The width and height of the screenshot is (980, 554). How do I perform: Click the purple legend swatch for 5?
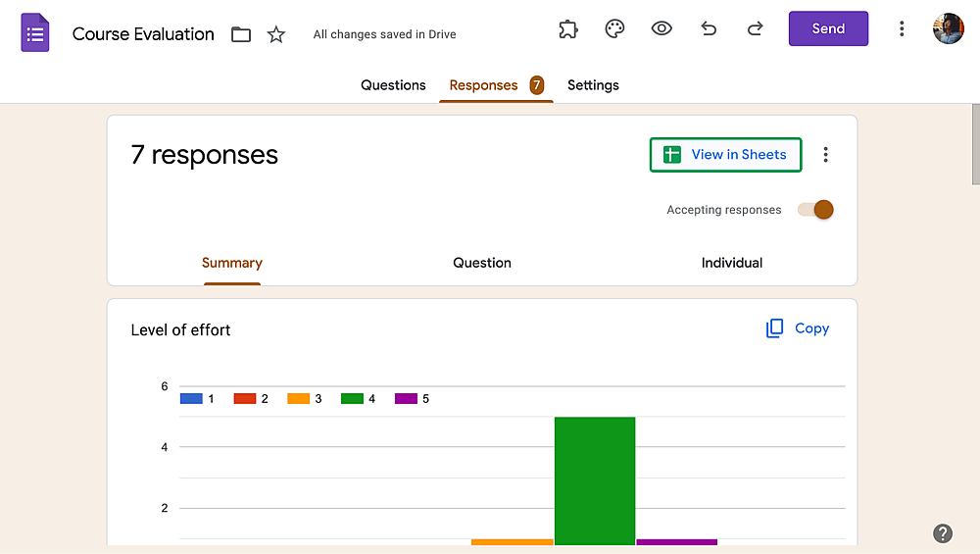click(x=407, y=399)
